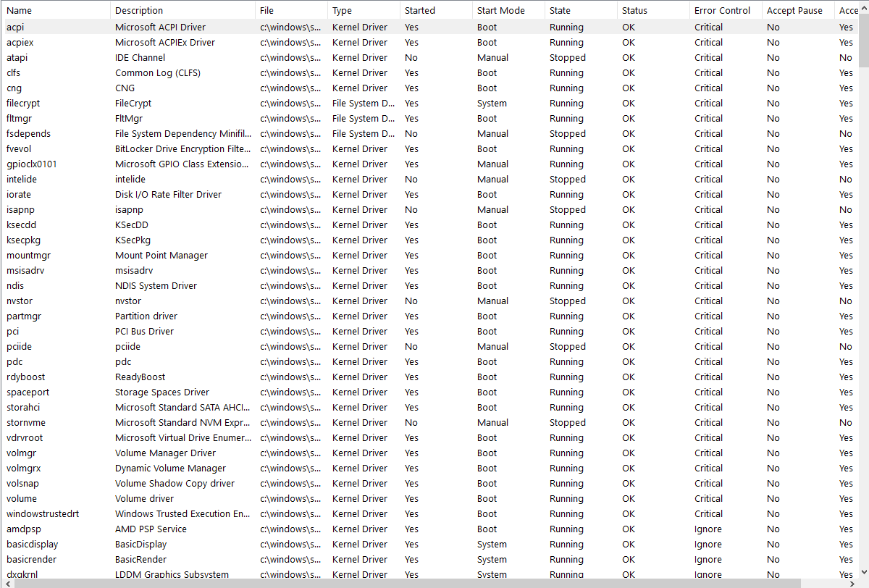869x588 pixels.
Task: Click the fvevol driver name
Action: point(19,148)
